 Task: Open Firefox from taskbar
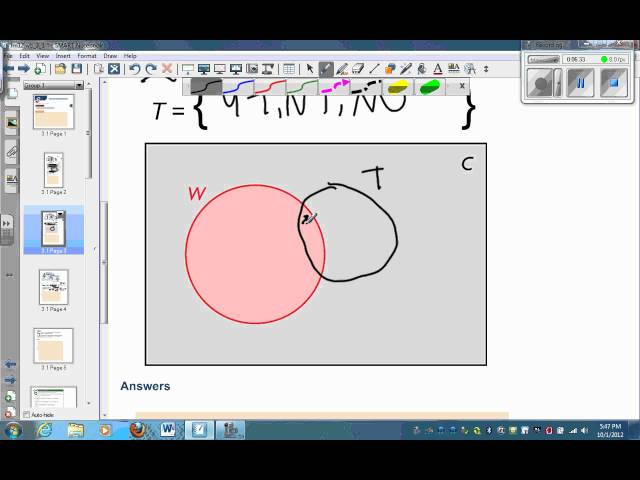[138, 430]
